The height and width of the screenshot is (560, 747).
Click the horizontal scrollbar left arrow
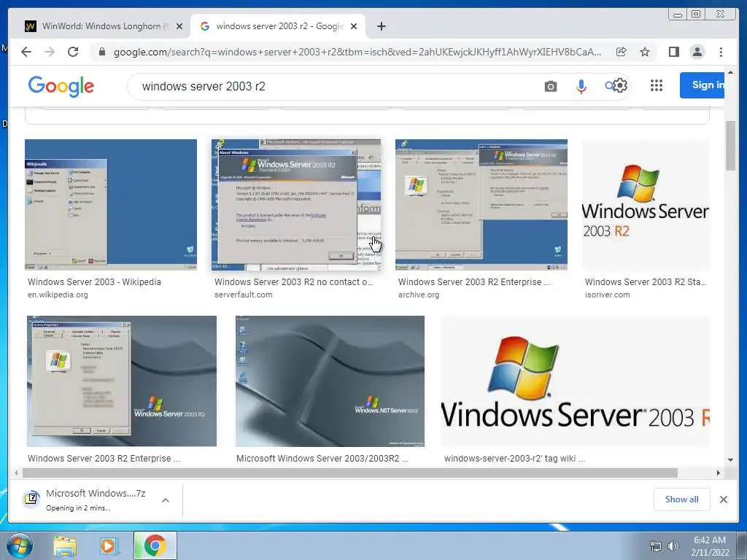(x=16, y=472)
